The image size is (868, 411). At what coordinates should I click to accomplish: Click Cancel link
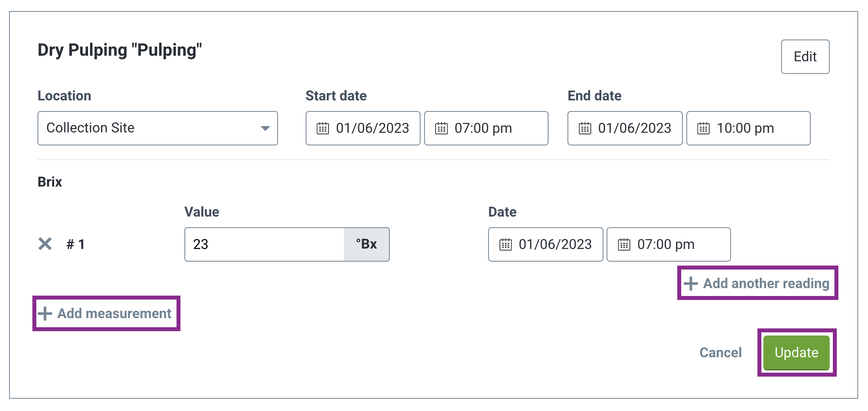point(720,353)
